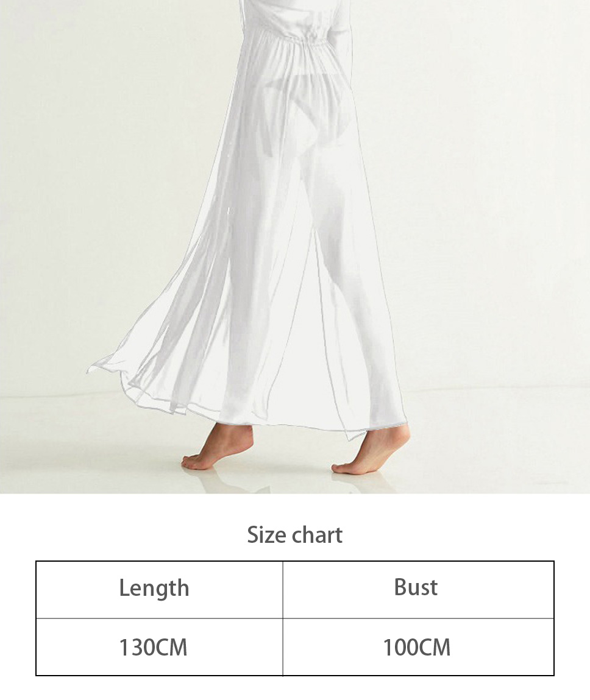Select the 100CM bust value cell
Image resolution: width=590 pixels, height=700 pixels.
pyautogui.click(x=419, y=647)
